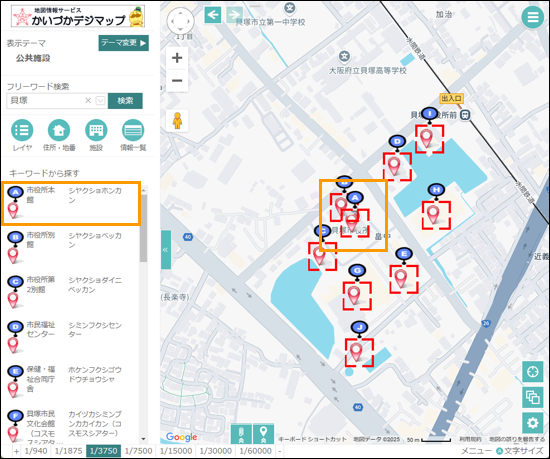Select the active 1/3750 scale
The width and height of the screenshot is (550, 459).
pos(103,451)
